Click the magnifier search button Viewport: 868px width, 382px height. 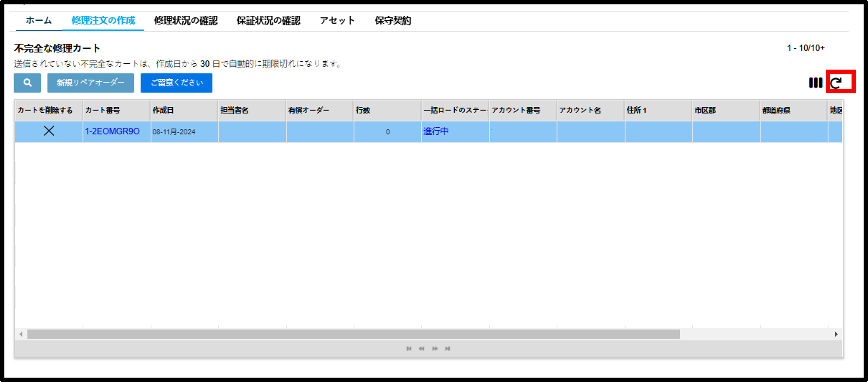pos(27,83)
